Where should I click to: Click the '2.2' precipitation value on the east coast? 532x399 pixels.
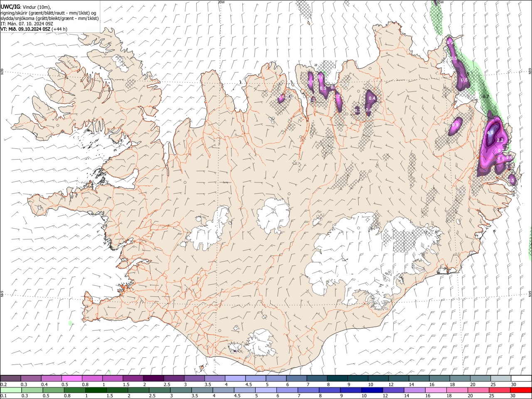tap(500, 140)
